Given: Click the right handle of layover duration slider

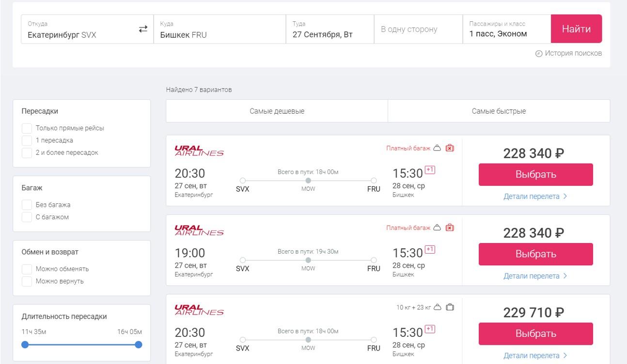Looking at the screenshot, I should pos(139,345).
